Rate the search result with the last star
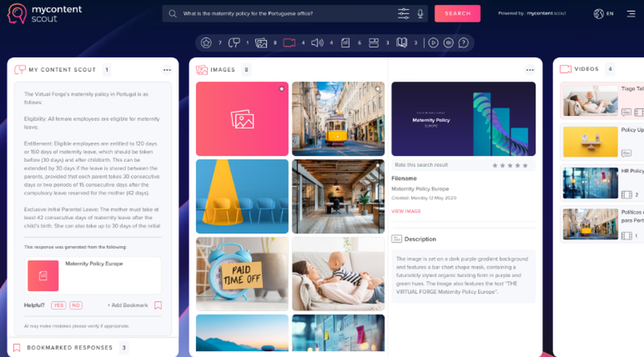Screen dimensions: 644x357 [525, 165]
